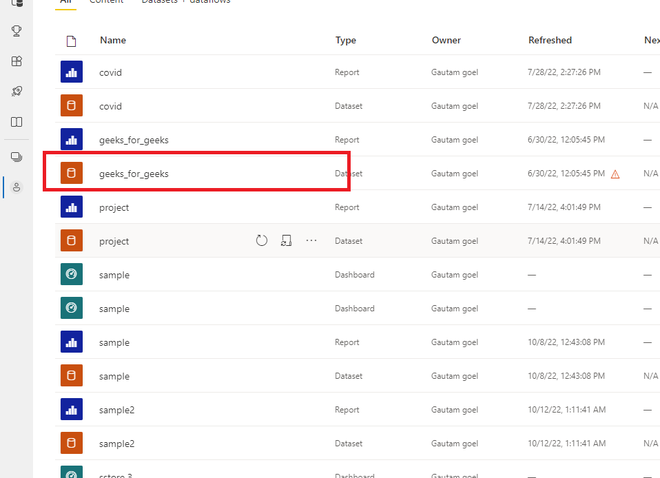Click '6/30/22, 12:05:45 PM' in geeks_for_geeks report row

point(566,140)
